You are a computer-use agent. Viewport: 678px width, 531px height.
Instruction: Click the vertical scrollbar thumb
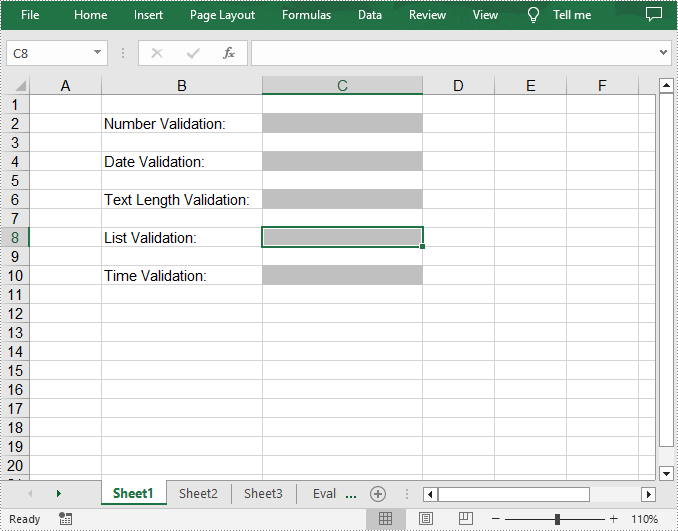pyautogui.click(x=666, y=270)
